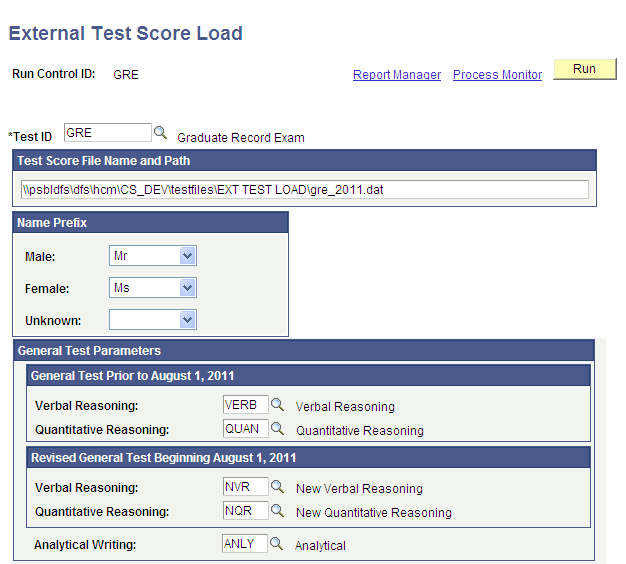Click the Test ID input field
The image size is (626, 564).
108,133
